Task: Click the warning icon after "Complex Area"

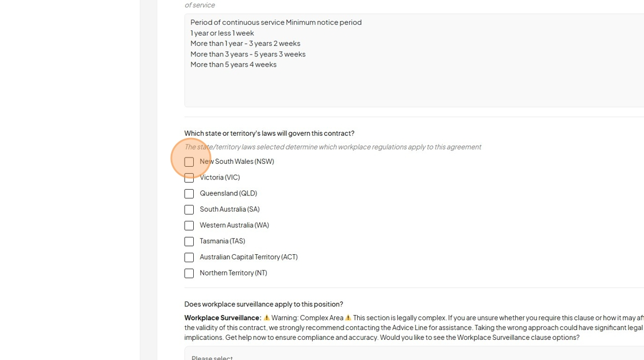Action: 348,317
